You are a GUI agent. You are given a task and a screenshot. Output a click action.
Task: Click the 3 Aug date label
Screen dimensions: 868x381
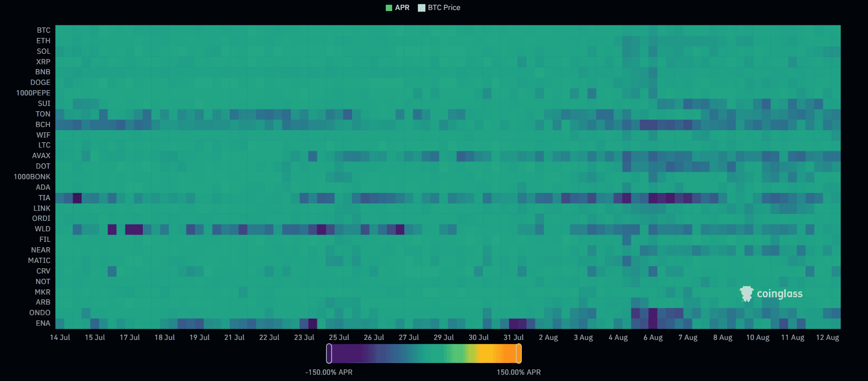pos(583,337)
